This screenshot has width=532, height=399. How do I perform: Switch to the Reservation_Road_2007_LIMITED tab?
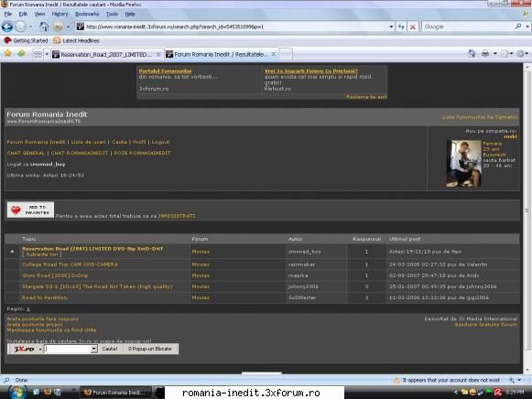[106, 54]
